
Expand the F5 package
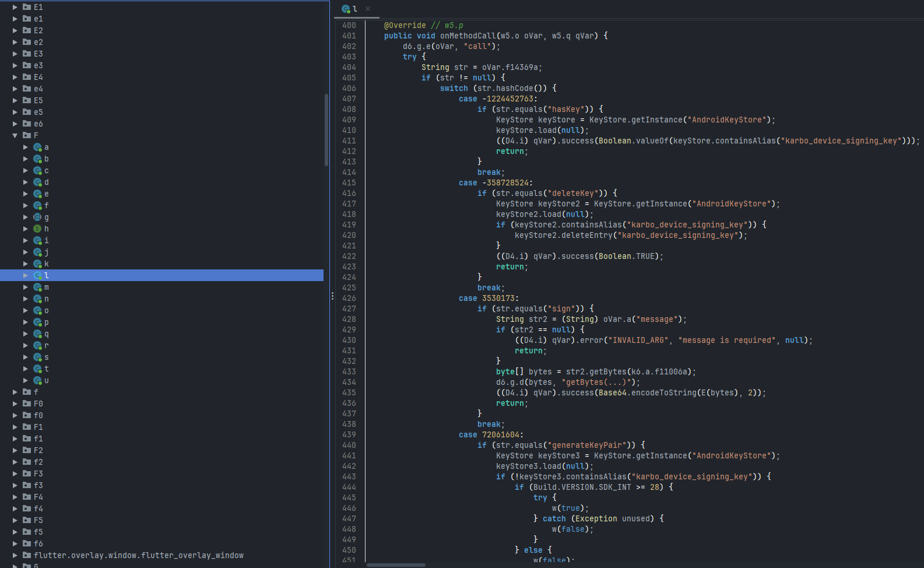[x=15, y=520]
